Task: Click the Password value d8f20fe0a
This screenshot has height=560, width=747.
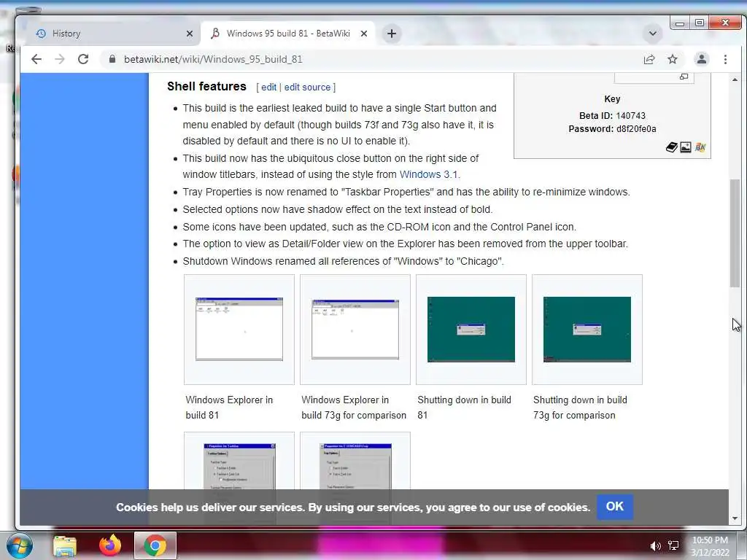Action: [636, 128]
